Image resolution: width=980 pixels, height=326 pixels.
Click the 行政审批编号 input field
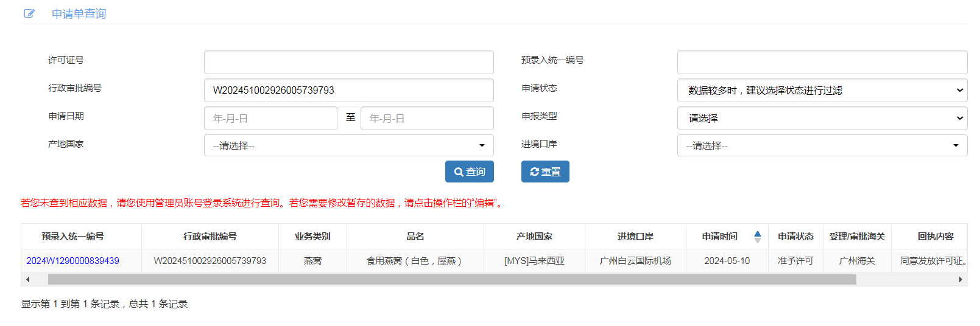click(x=348, y=91)
